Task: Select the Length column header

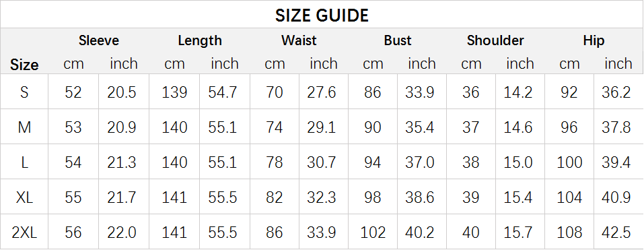Action: tap(200, 40)
